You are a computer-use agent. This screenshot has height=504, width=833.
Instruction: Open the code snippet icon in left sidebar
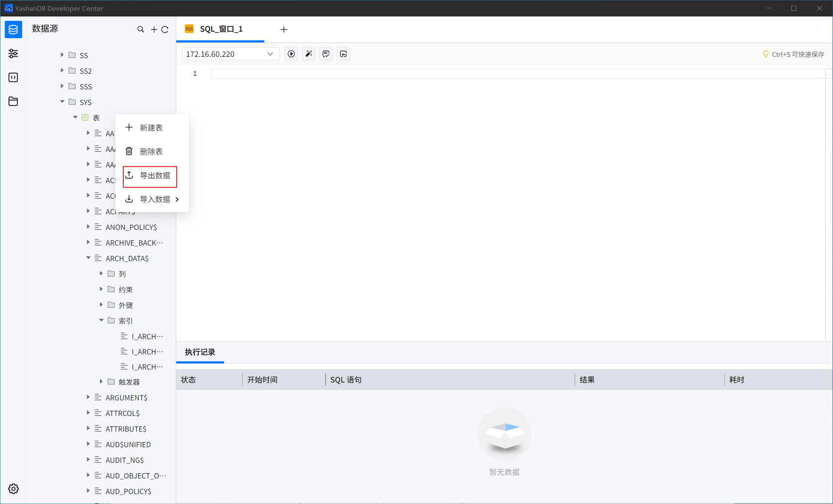click(x=13, y=77)
